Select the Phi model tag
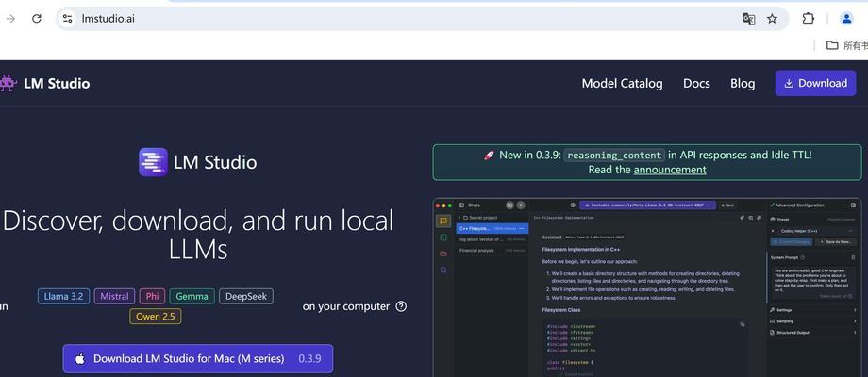868x377 pixels. (x=152, y=296)
